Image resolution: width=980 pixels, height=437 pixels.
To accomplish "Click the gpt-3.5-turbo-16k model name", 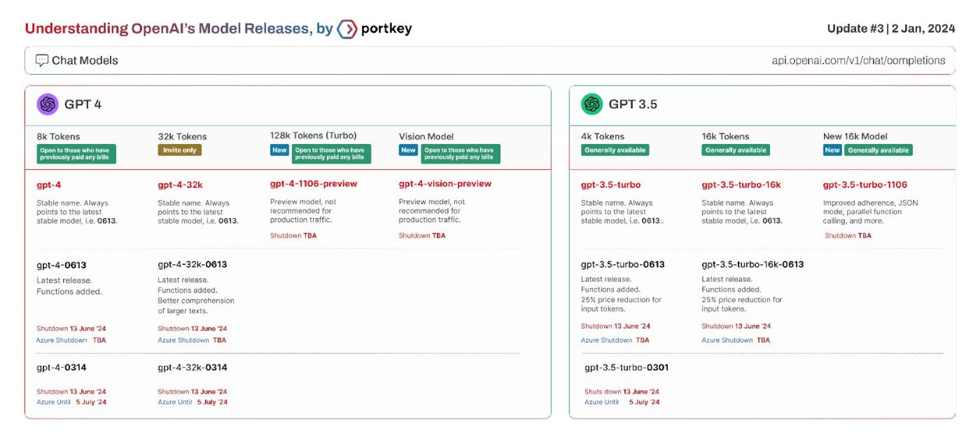I will coord(741,185).
